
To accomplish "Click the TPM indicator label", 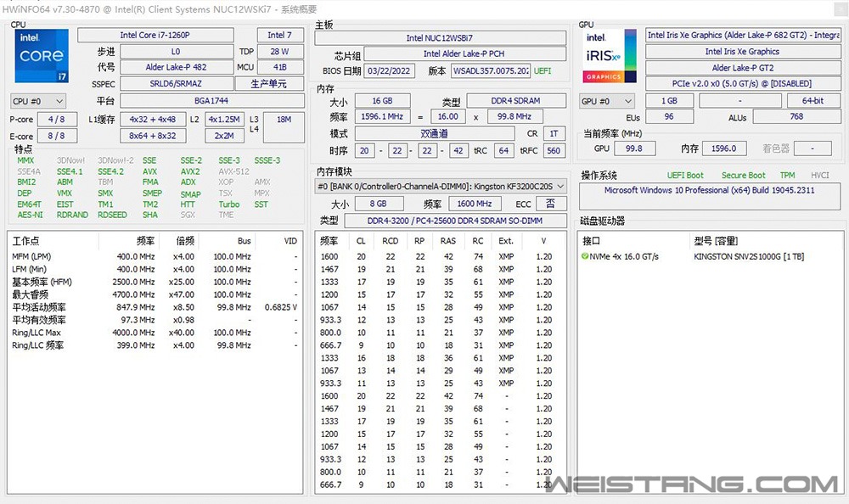I will [787, 176].
